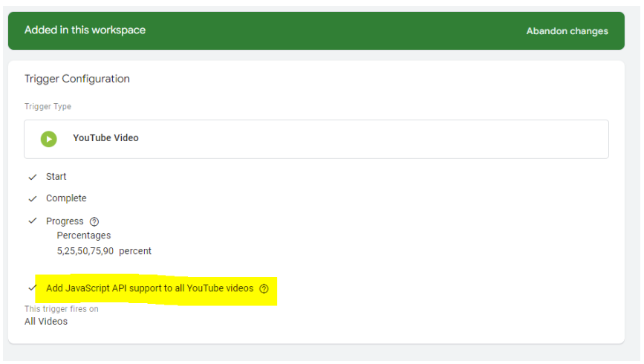Viewport: 644px width, 364px height.
Task: Toggle the Complete checkmark
Action: tap(33, 199)
